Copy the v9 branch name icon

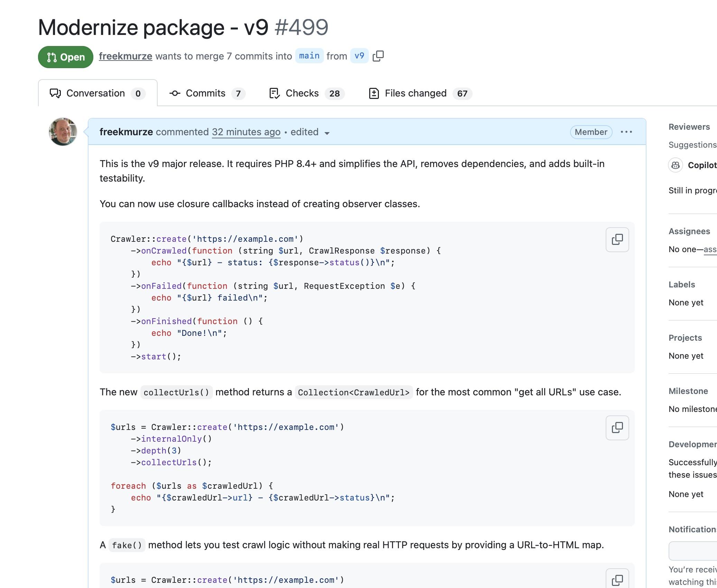378,56
